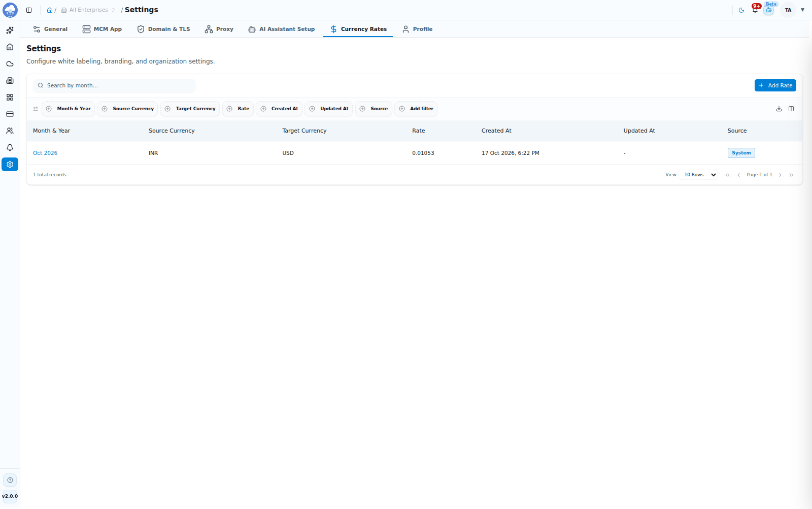Click the Add Rate button
812x509 pixels.
click(x=775, y=85)
